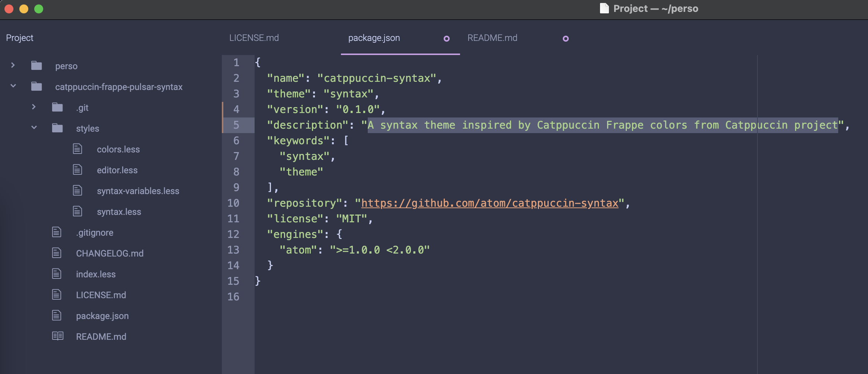Open index.less from the tree

pyautogui.click(x=96, y=274)
